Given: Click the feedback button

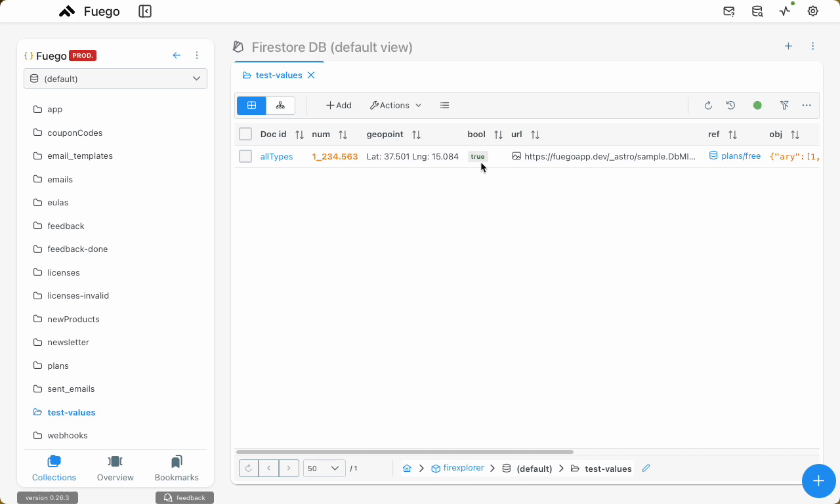Looking at the screenshot, I should 184,497.
